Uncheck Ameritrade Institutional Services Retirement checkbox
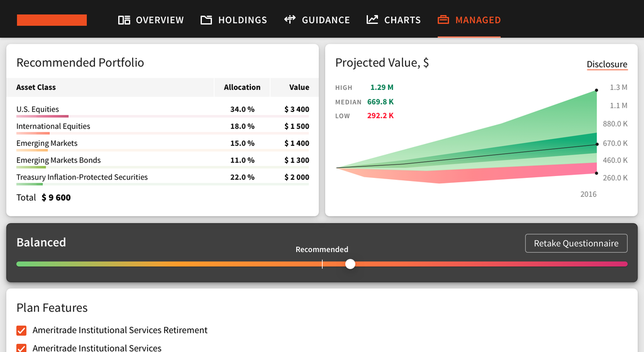This screenshot has width=644, height=352. click(21, 331)
